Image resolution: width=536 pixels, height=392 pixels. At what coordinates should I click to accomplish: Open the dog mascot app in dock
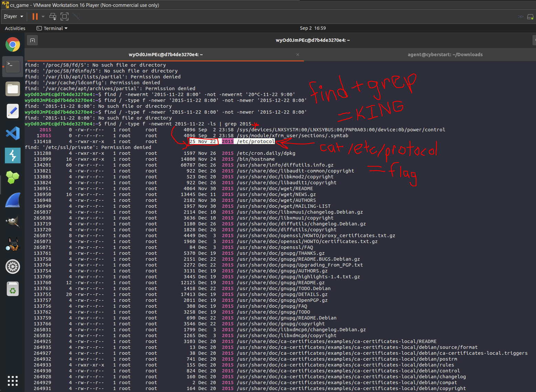(x=13, y=244)
